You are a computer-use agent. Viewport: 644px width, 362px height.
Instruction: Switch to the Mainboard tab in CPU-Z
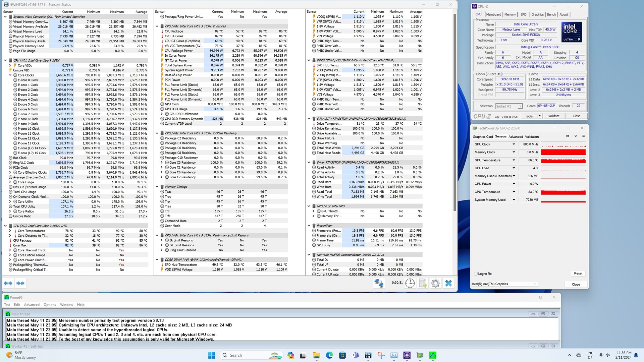pyautogui.click(x=493, y=14)
